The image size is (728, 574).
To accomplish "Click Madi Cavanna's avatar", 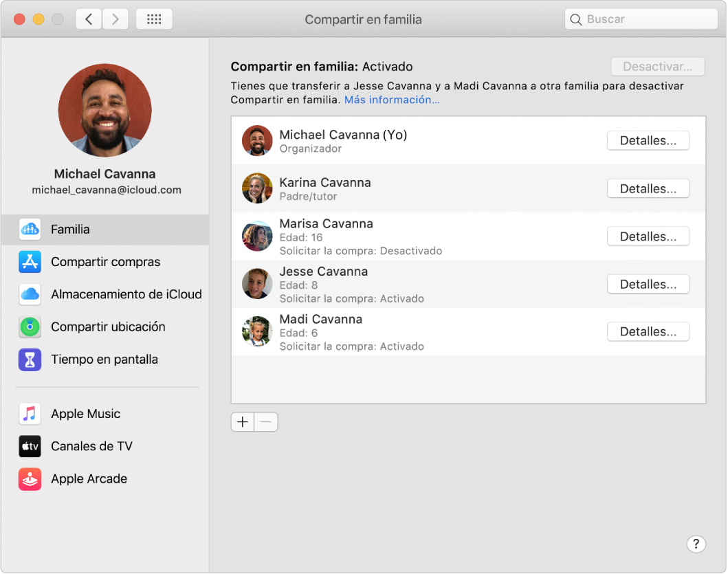I will pos(257,331).
